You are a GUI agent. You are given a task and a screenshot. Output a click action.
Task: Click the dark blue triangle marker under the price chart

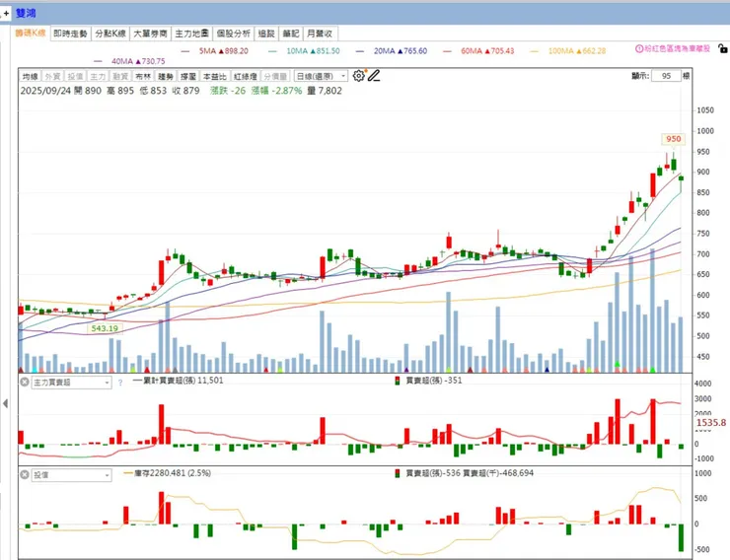pyautogui.click(x=547, y=370)
